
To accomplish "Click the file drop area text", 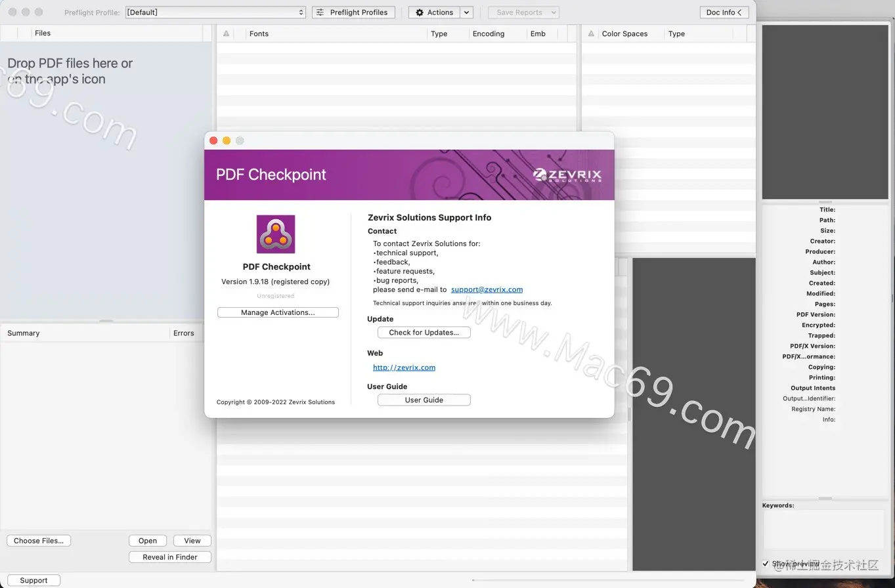I will pos(70,71).
